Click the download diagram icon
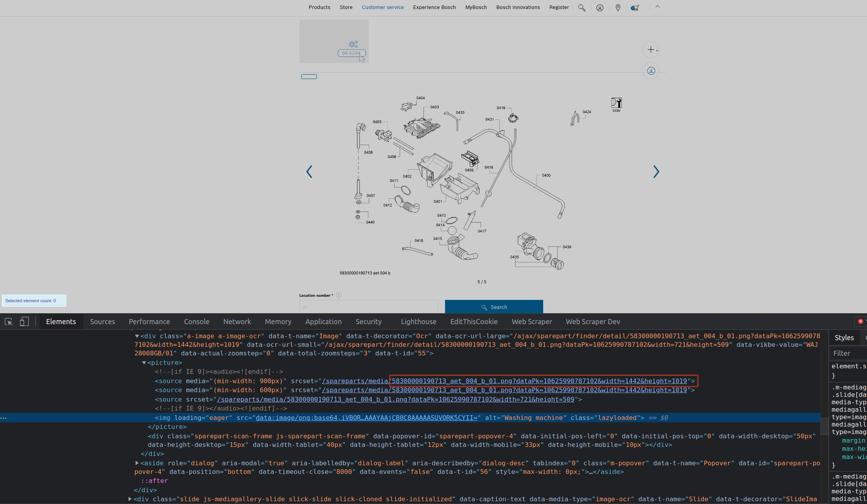 (x=651, y=71)
